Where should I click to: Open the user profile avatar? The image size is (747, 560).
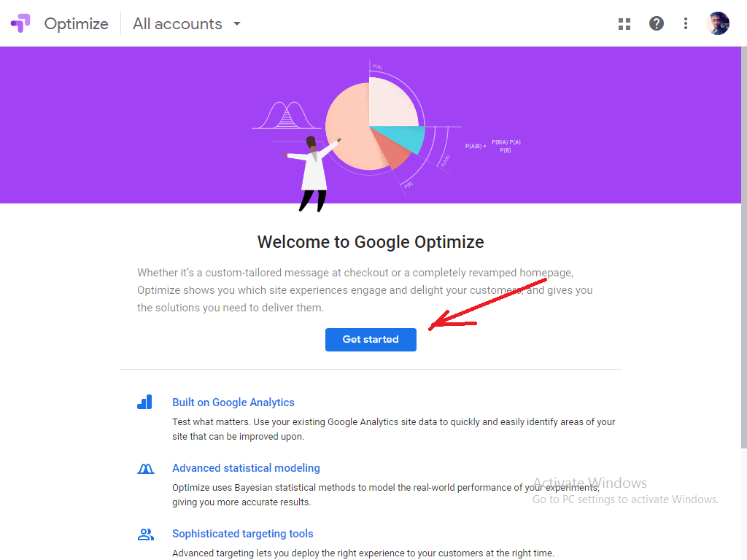(x=718, y=23)
